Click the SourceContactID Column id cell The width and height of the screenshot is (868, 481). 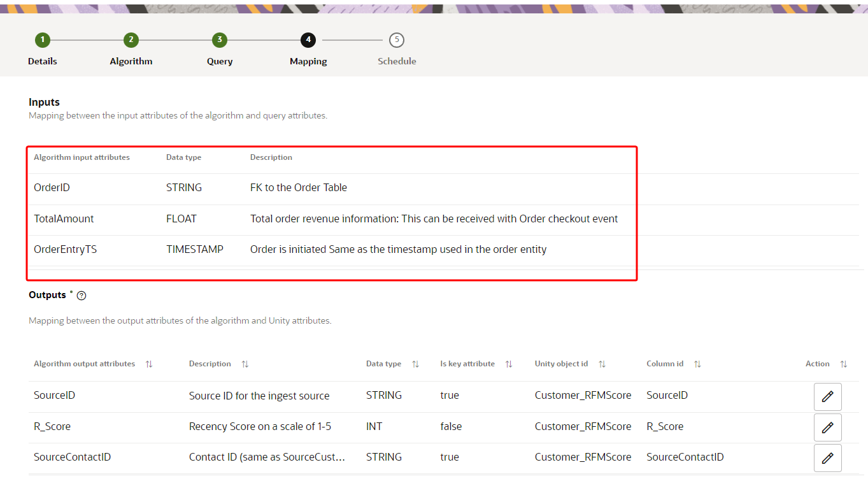click(685, 457)
